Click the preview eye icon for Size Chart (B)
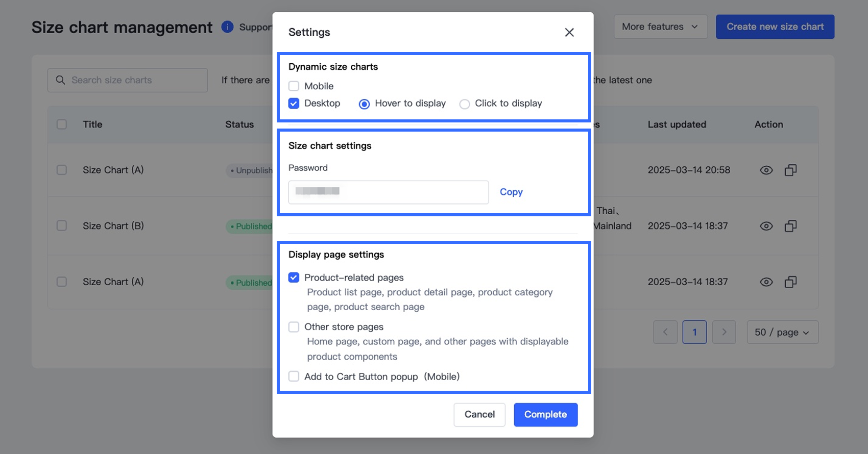This screenshot has width=868, height=454. pyautogui.click(x=766, y=226)
